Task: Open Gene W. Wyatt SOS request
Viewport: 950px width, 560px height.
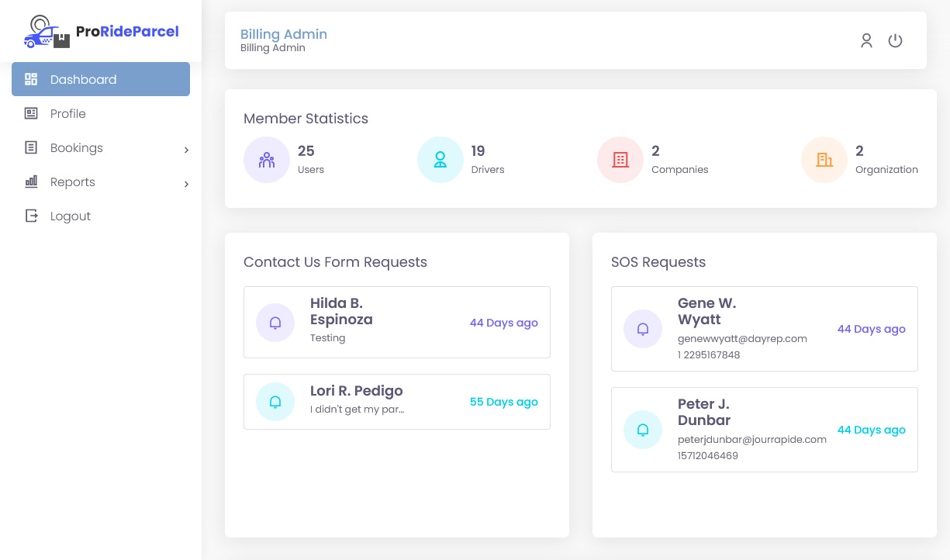Action: pos(765,329)
